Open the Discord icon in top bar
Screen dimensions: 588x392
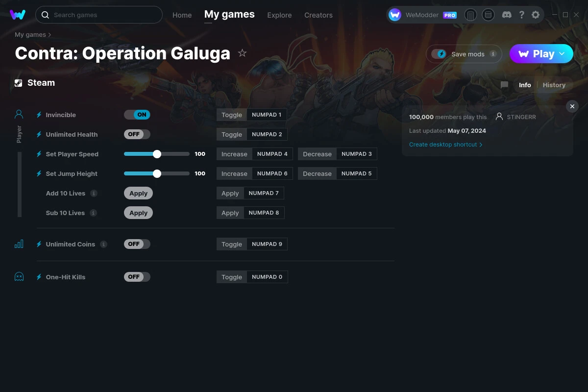[507, 15]
